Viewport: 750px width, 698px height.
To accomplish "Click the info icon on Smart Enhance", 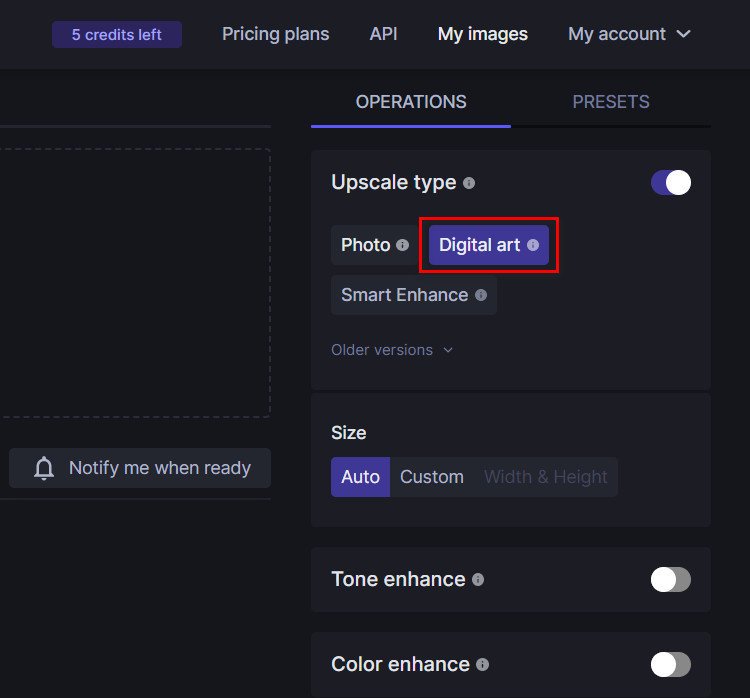I will (x=481, y=295).
